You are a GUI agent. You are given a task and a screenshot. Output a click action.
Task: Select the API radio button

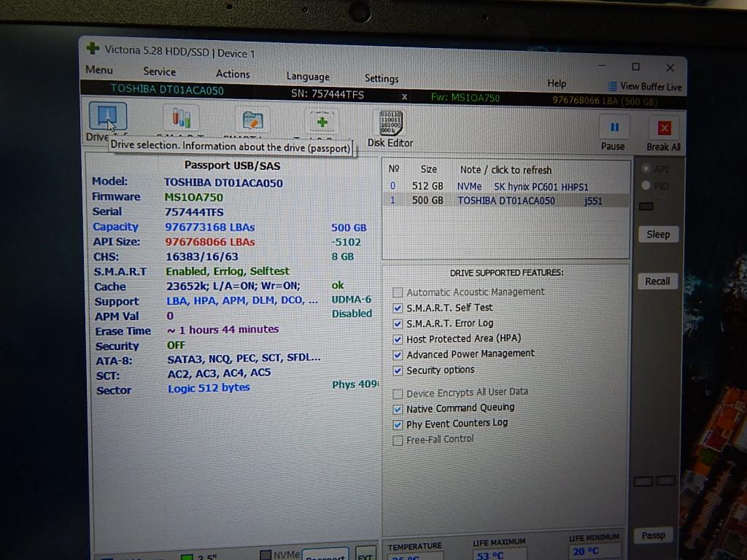tap(646, 168)
